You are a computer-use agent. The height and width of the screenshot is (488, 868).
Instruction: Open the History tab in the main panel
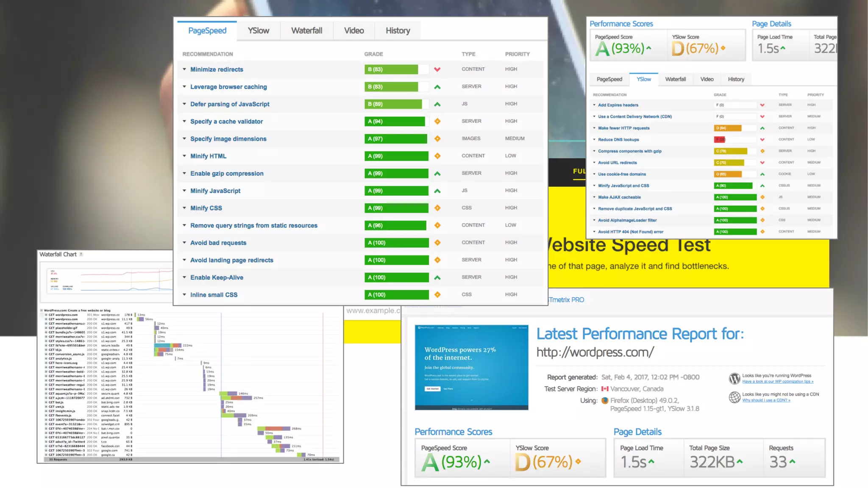[398, 30]
